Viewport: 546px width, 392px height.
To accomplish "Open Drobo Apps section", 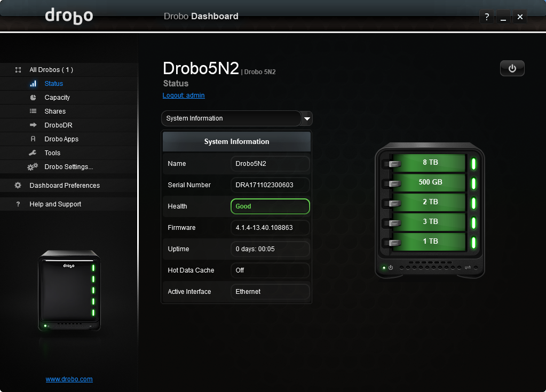I will (x=61, y=139).
